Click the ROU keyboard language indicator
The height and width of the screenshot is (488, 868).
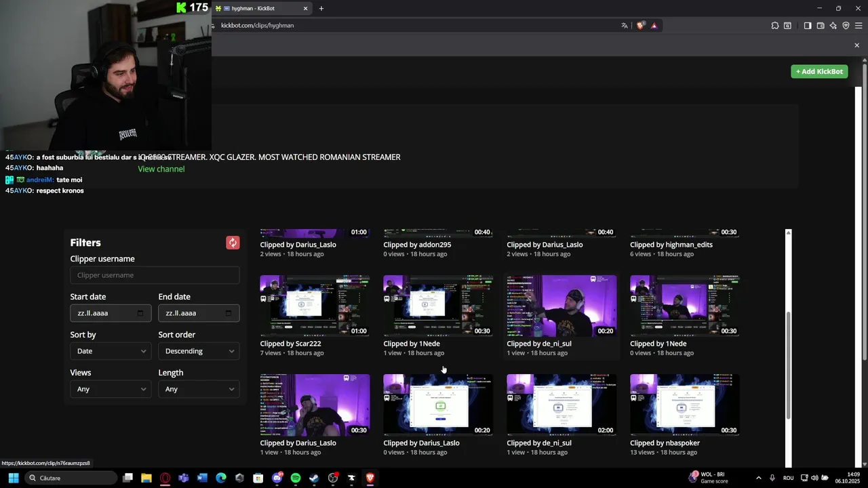point(789,478)
